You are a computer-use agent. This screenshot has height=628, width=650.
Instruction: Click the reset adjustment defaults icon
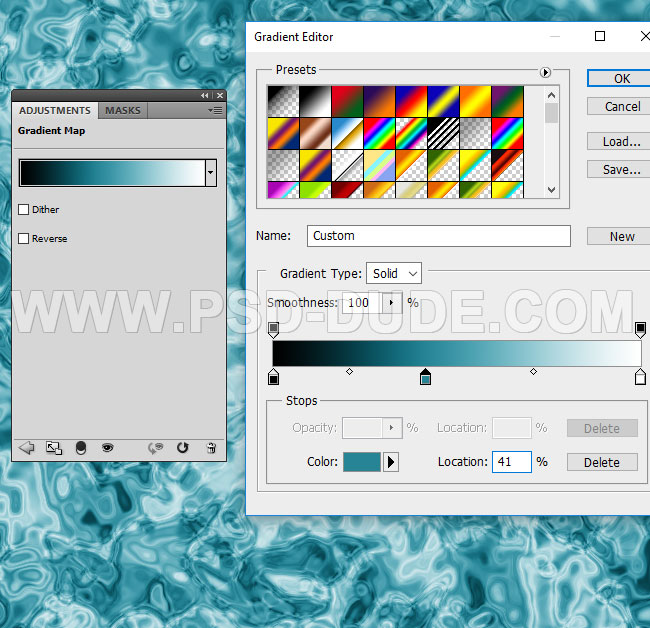182,448
